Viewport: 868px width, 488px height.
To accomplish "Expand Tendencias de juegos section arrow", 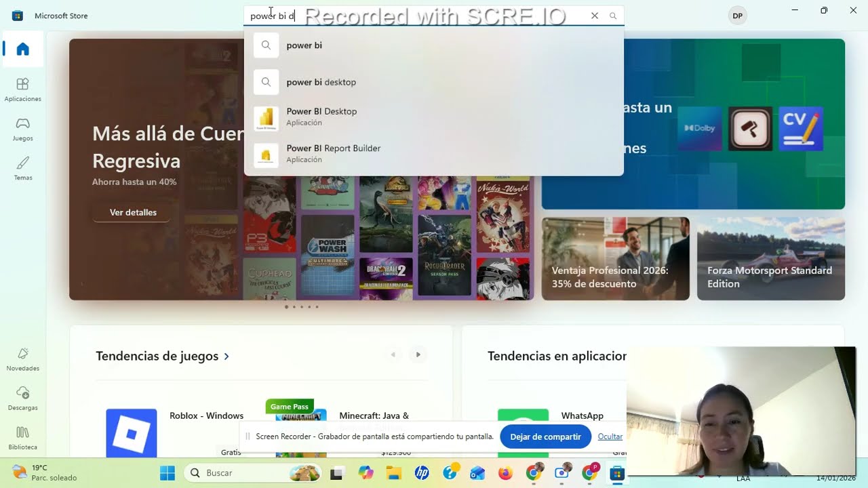I will coord(226,356).
